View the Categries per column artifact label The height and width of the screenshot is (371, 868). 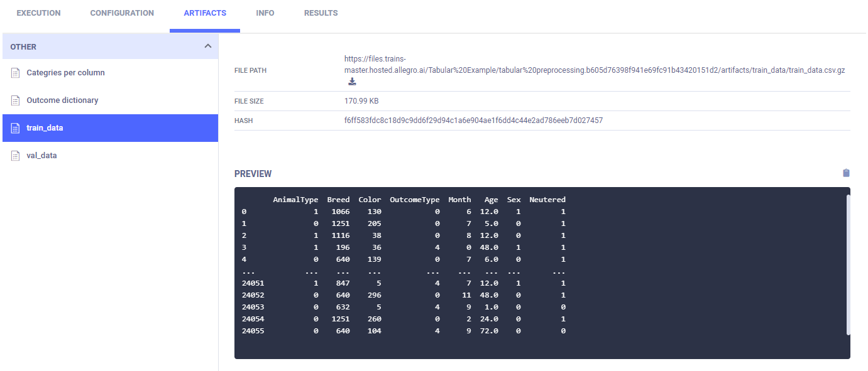coord(65,73)
